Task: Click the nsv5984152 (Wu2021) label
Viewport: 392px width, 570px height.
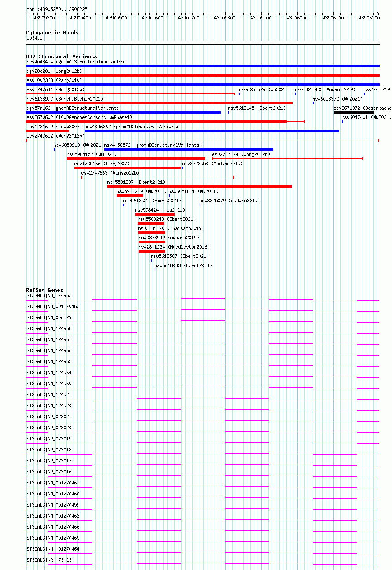Action: pos(92,154)
